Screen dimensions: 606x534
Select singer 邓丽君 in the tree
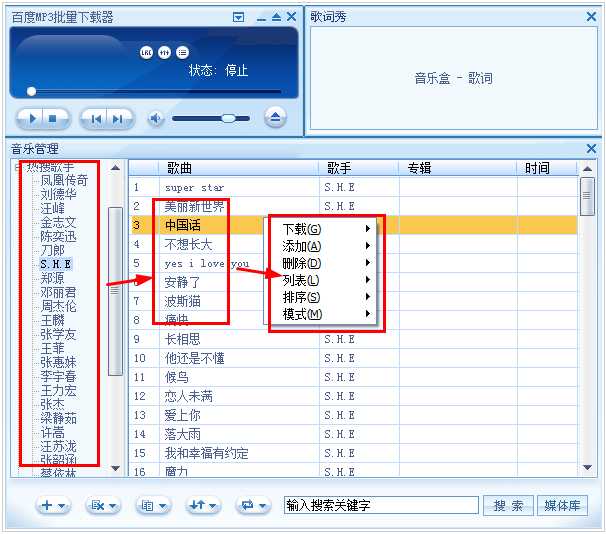[58, 292]
